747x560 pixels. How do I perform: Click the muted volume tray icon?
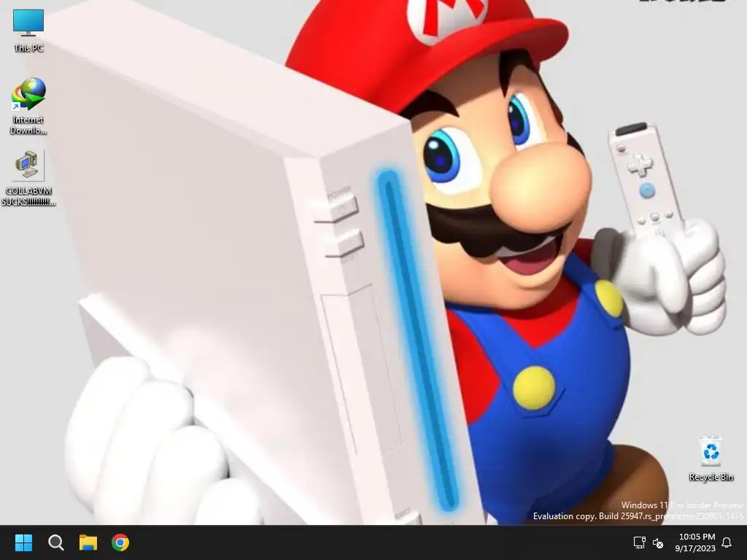(x=658, y=542)
